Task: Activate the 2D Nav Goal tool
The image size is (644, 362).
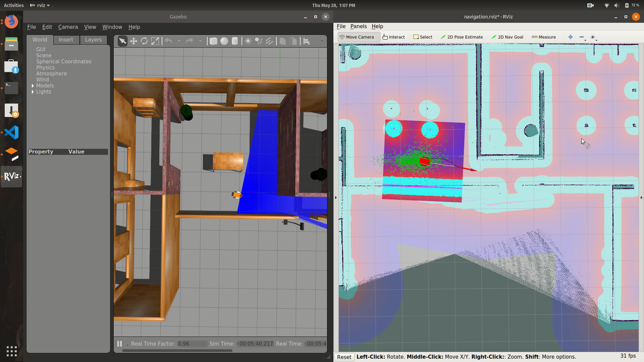Action: [x=507, y=37]
